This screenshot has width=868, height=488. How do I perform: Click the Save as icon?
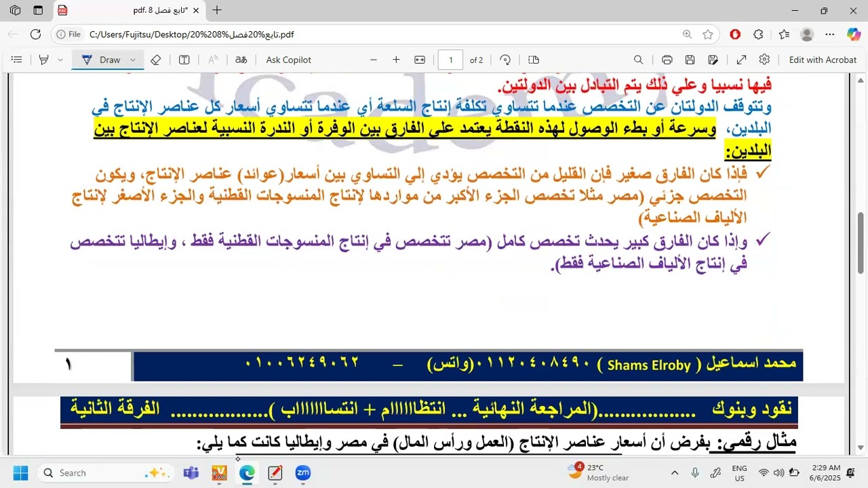point(713,60)
